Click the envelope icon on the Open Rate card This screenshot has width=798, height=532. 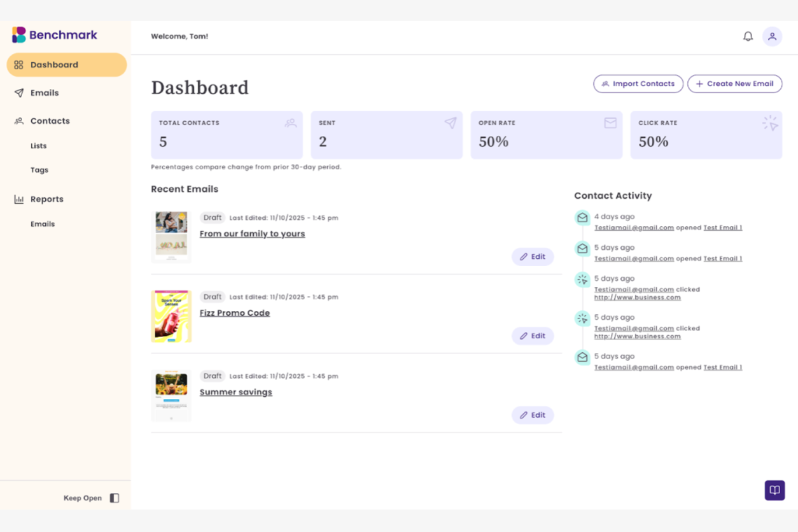click(610, 123)
